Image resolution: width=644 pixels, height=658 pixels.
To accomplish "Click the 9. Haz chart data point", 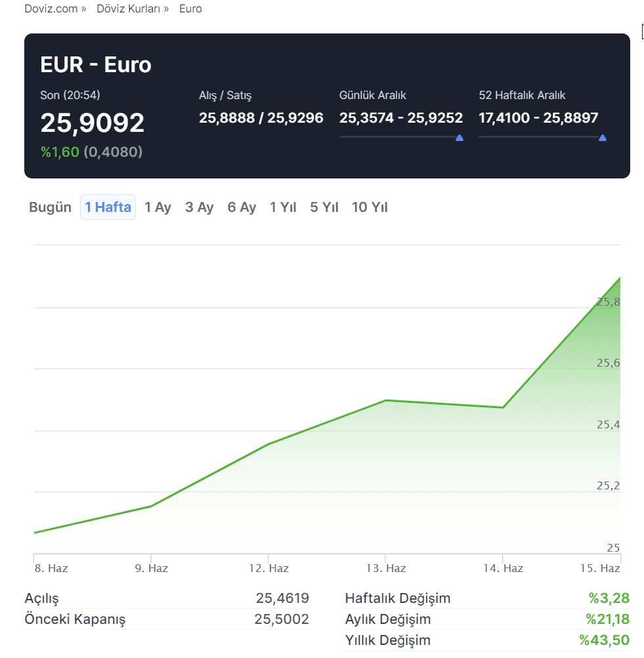I will (x=151, y=506).
